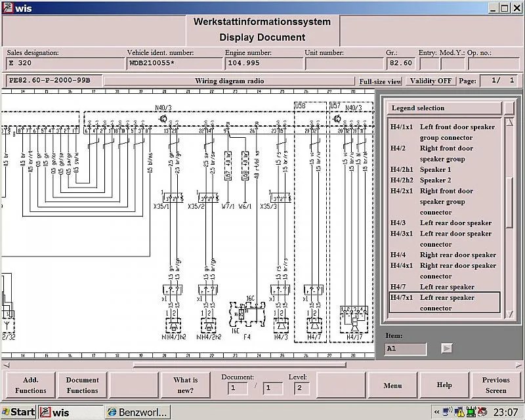
Task: Open Help
Action: [x=444, y=385]
